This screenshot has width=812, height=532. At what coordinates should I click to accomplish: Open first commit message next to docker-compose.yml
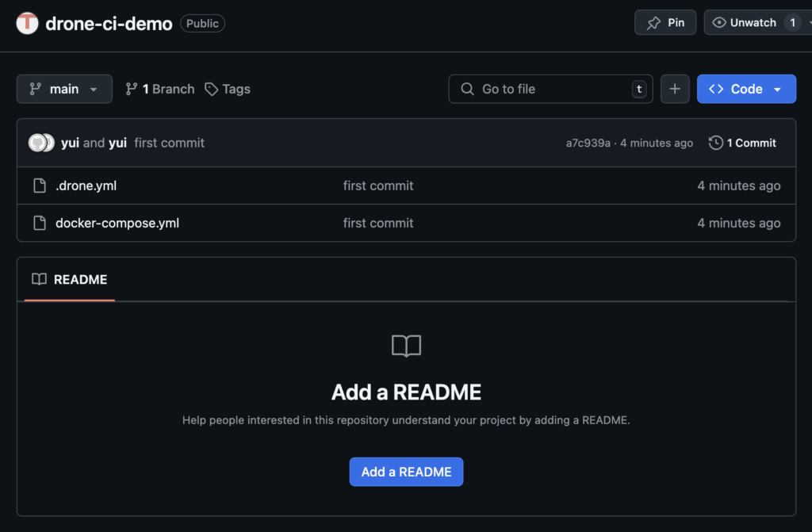(378, 223)
